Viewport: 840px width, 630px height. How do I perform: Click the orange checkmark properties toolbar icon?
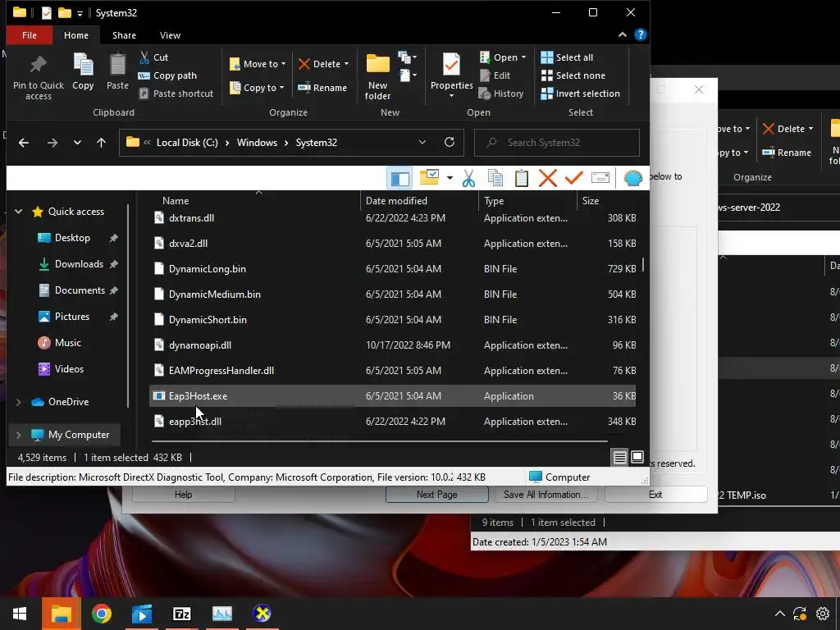[573, 178]
